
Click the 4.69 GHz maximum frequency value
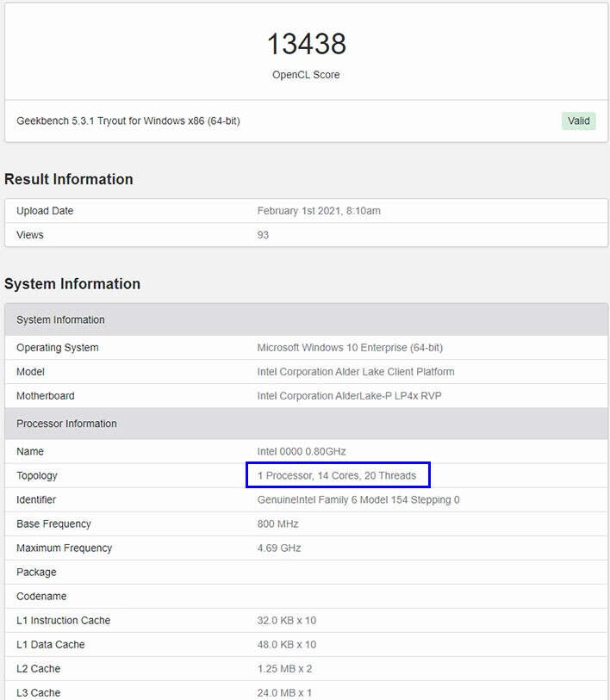click(279, 548)
